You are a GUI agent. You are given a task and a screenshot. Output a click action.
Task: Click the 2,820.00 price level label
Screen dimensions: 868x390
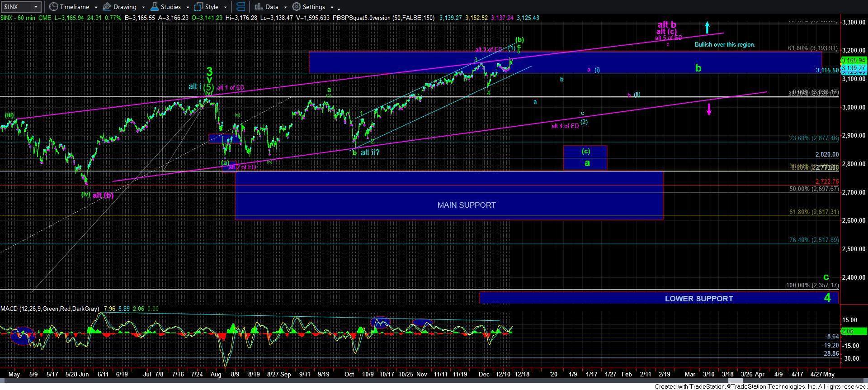point(827,154)
